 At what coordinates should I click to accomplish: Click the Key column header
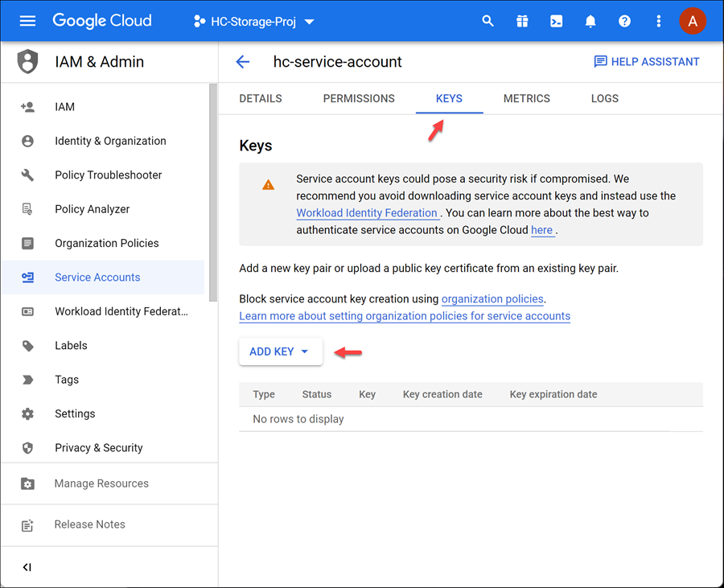(x=367, y=395)
